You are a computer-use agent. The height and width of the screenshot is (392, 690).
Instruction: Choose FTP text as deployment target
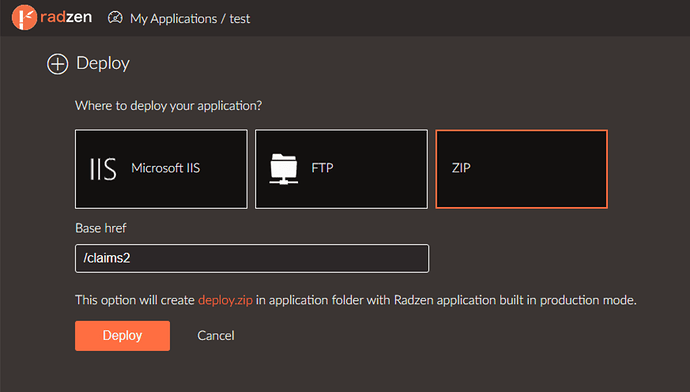click(322, 168)
